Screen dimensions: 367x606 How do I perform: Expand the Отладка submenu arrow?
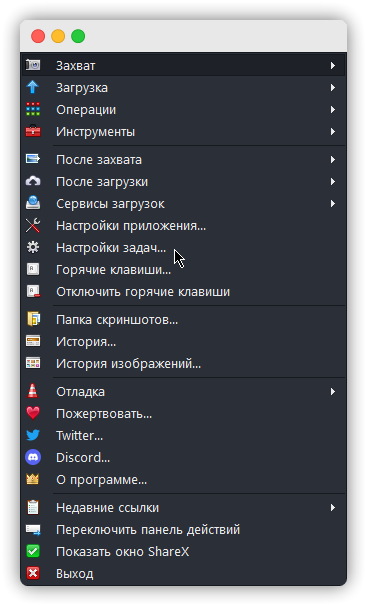[x=333, y=392]
